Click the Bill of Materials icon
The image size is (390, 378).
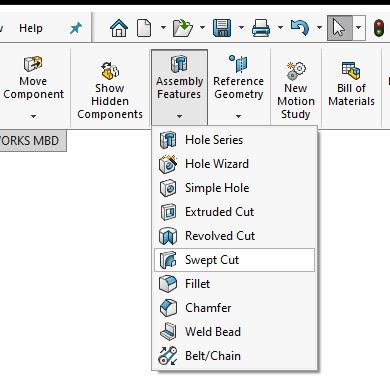[x=351, y=70]
